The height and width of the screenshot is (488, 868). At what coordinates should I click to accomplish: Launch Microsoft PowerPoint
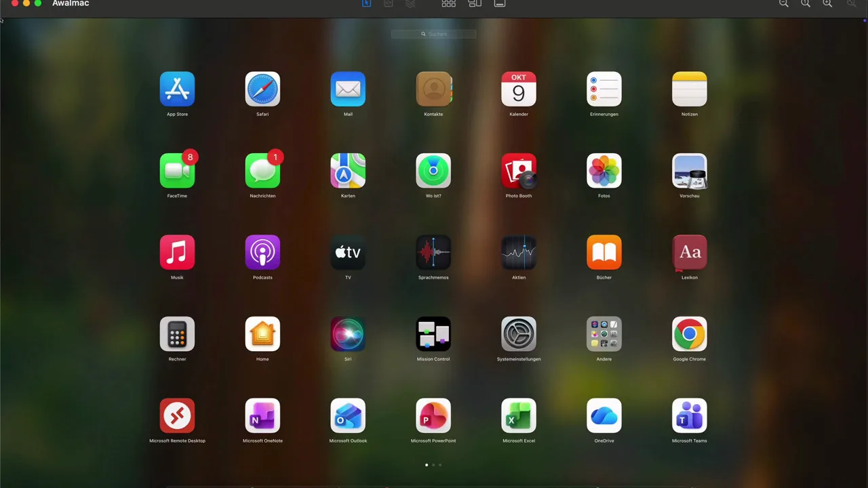pyautogui.click(x=433, y=415)
